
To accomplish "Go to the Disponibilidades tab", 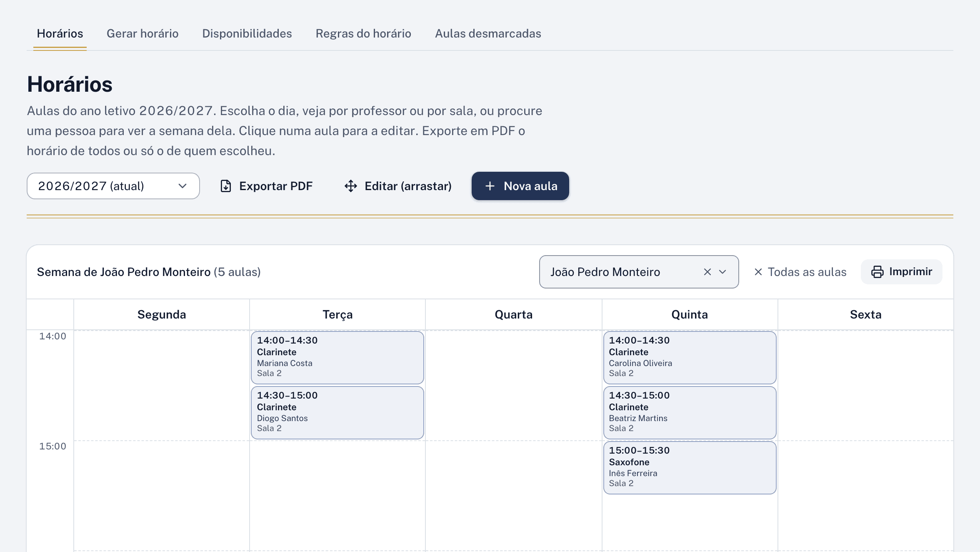I will click(247, 33).
